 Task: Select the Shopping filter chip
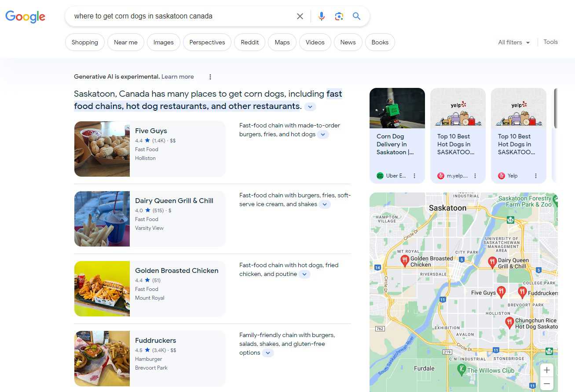point(85,42)
